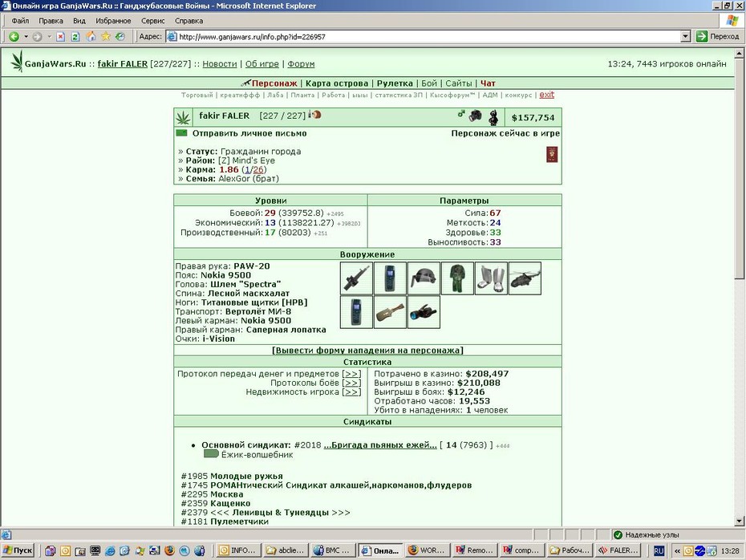Image resolution: width=746 pixels, height=560 pixels.
Task: Click the MI-8 helicopter transport icon
Action: click(x=525, y=278)
